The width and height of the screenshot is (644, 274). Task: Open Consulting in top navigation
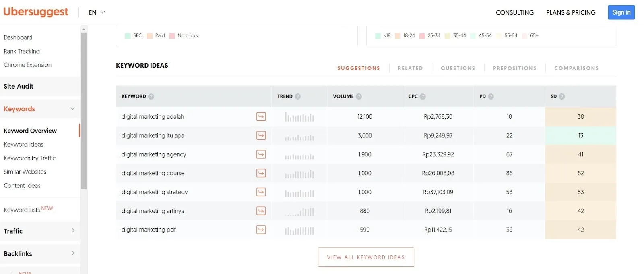click(x=515, y=12)
